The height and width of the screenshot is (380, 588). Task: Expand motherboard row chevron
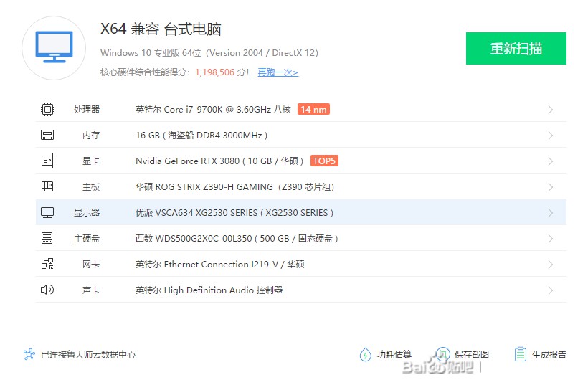point(551,187)
